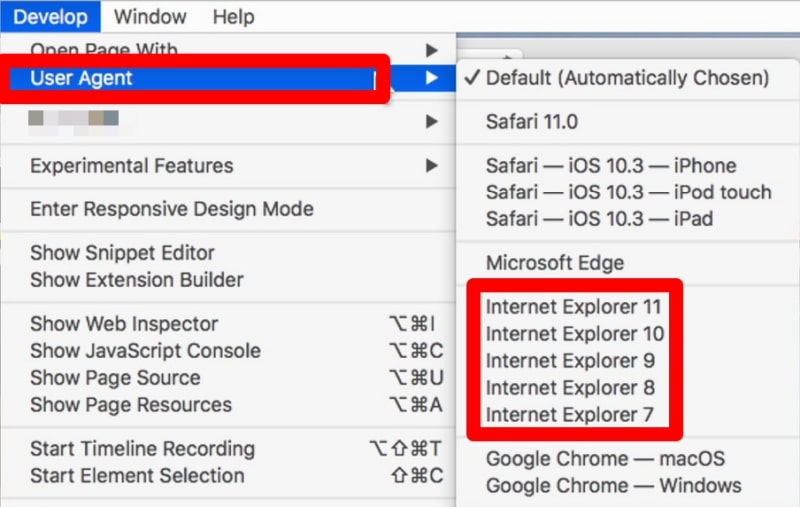The image size is (800, 507).
Task: Select Microsoft Edge user agent
Action: [x=628, y=263]
